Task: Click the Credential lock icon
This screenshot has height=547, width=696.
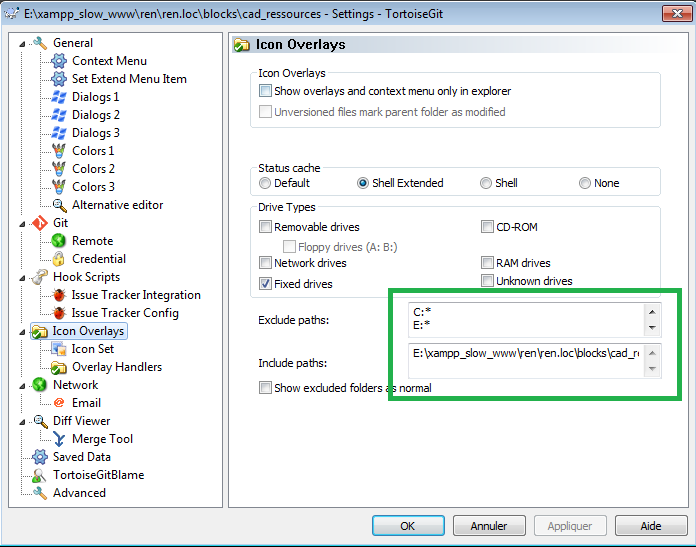Action: pos(59,259)
